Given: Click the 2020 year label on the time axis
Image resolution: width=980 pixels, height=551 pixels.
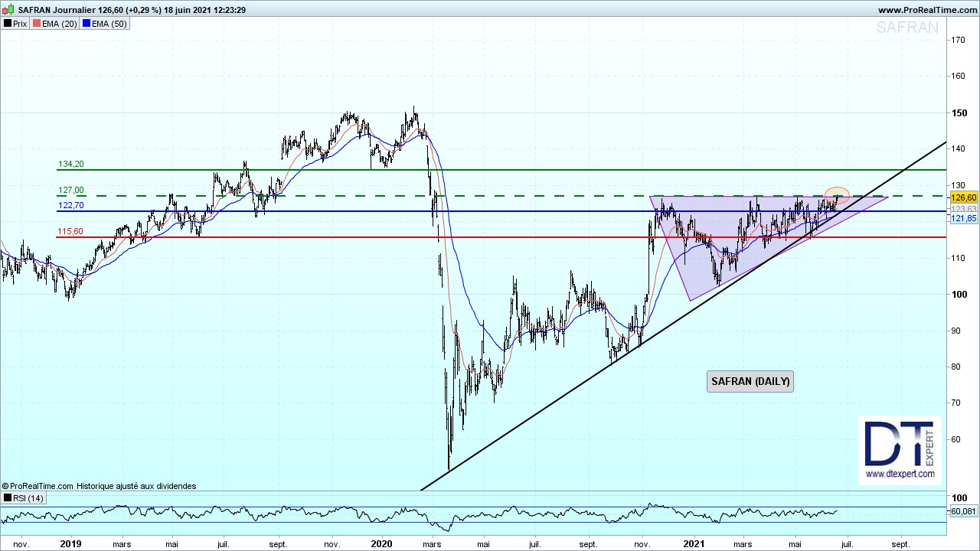Looking at the screenshot, I should click(x=381, y=545).
